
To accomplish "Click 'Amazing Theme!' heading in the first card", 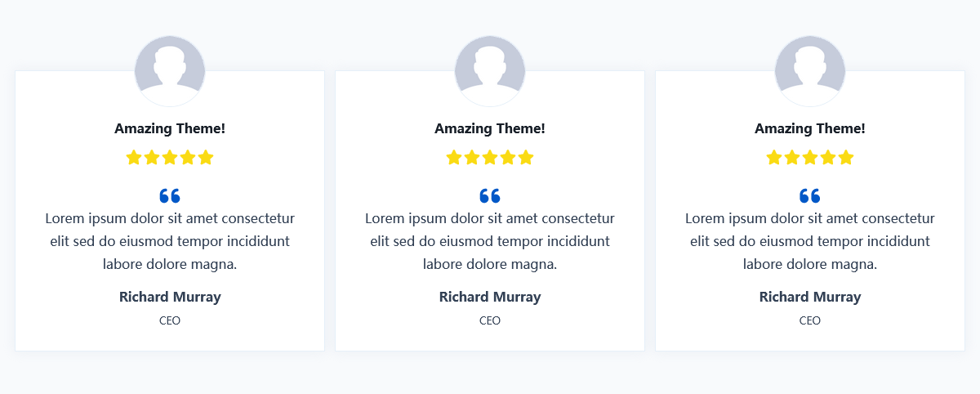I will pos(170,128).
